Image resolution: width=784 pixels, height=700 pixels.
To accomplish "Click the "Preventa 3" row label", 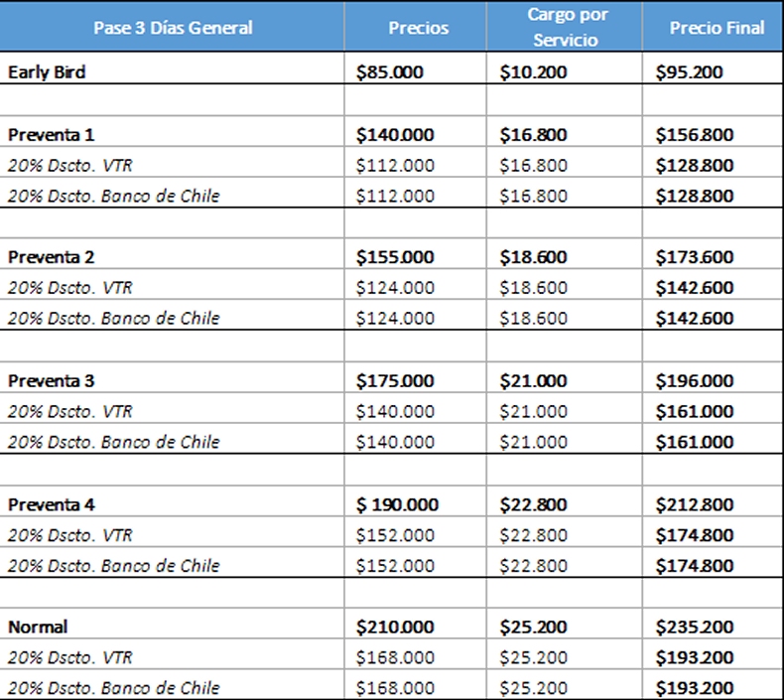I will [52, 380].
